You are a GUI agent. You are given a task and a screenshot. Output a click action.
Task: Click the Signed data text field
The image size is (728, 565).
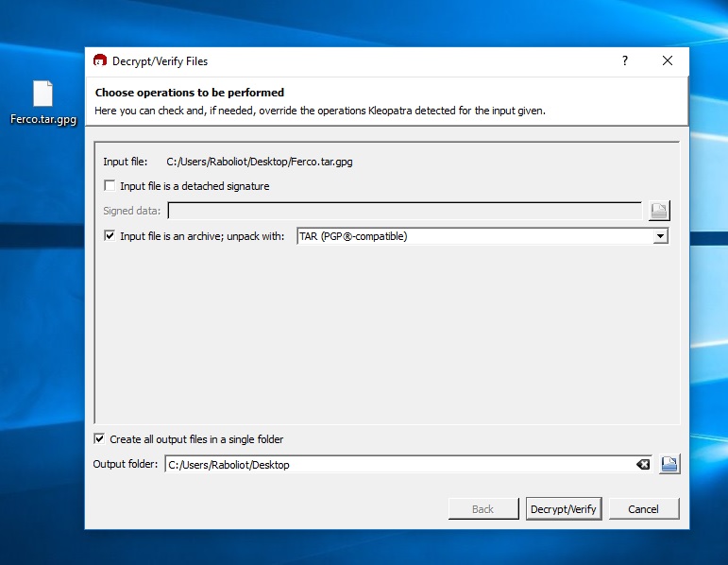click(404, 211)
